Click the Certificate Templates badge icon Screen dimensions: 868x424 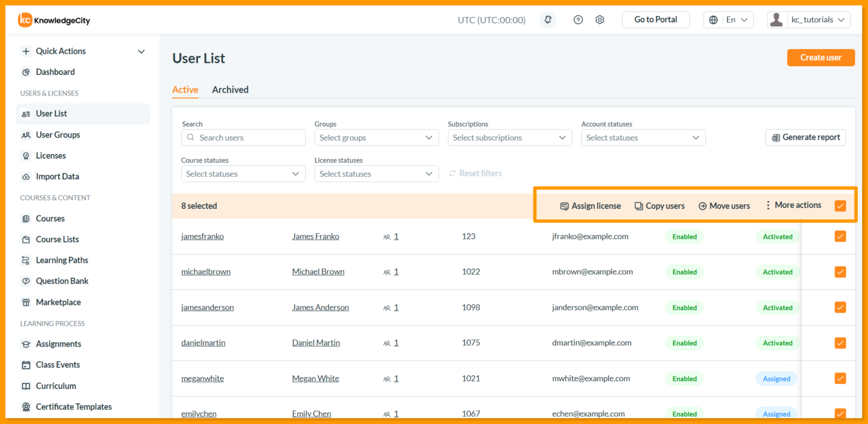26,407
